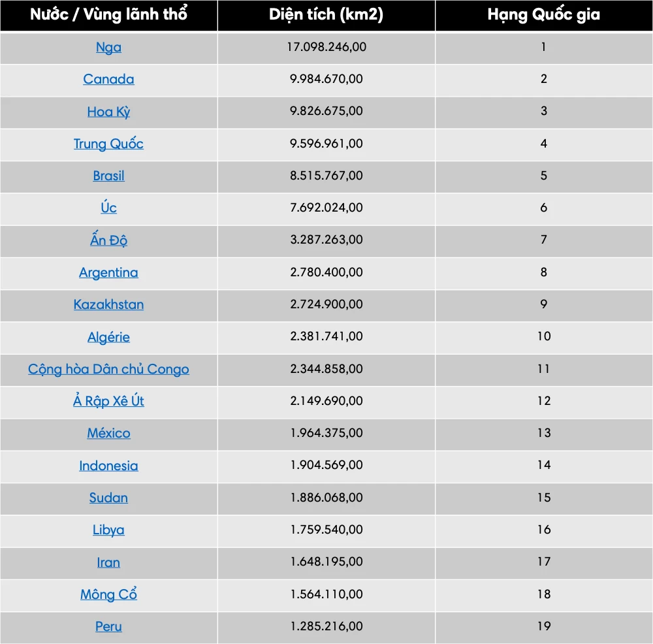Viewport: 653px width, 644px height.
Task: Open the Libya link
Action: click(x=108, y=530)
